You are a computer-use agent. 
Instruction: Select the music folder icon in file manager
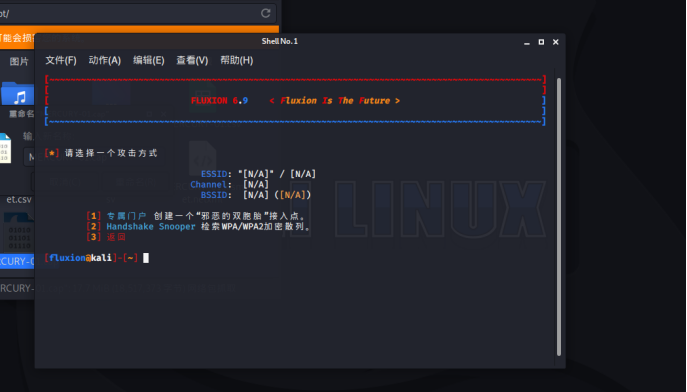coord(17,94)
